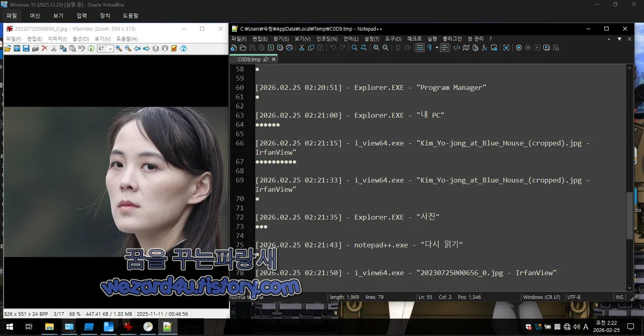Click Windows (CR LF) in status bar

tap(541, 297)
